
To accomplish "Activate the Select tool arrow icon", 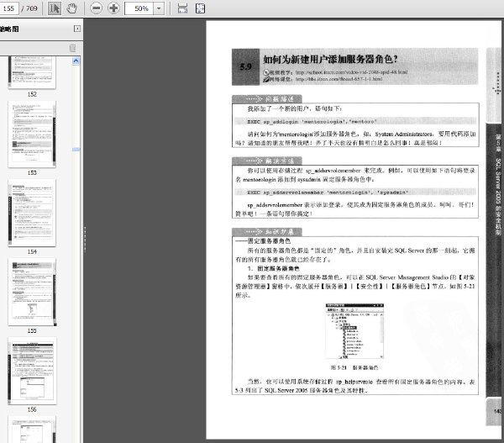I will (x=55, y=8).
